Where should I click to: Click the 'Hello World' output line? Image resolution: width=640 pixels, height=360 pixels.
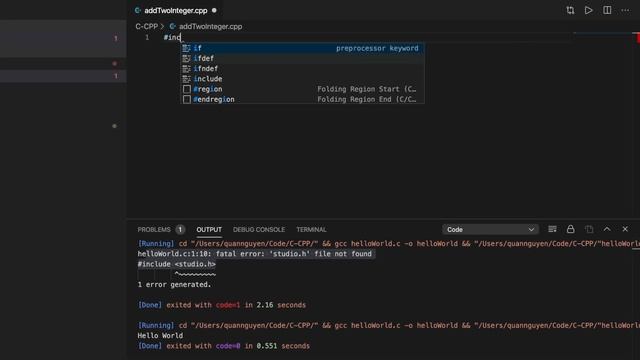[160, 336]
